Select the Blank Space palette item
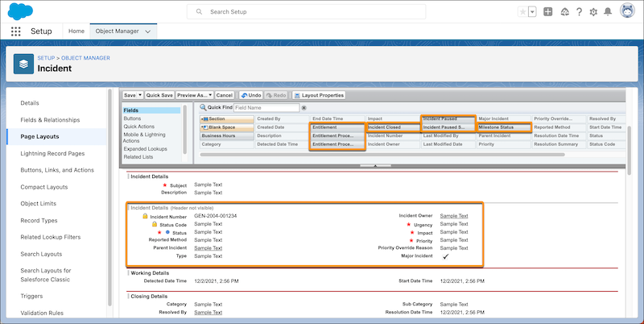The height and width of the screenshot is (324, 644). [227, 127]
